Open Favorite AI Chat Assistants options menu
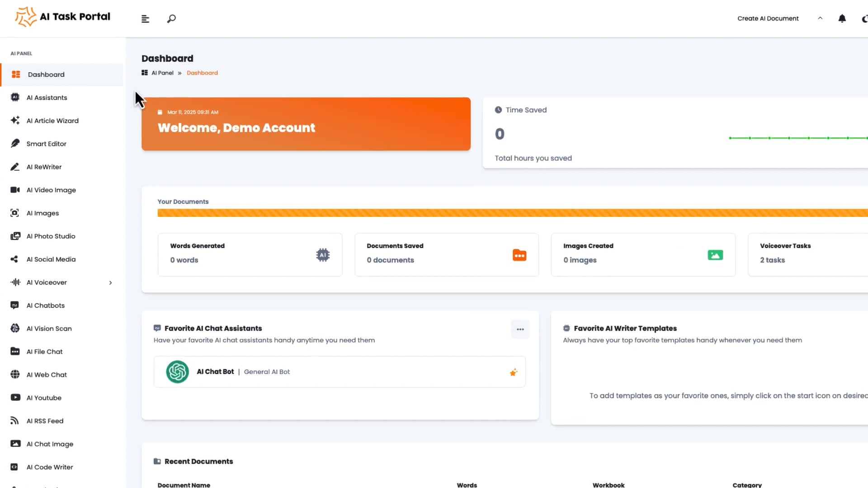This screenshot has height=488, width=868. (520, 329)
